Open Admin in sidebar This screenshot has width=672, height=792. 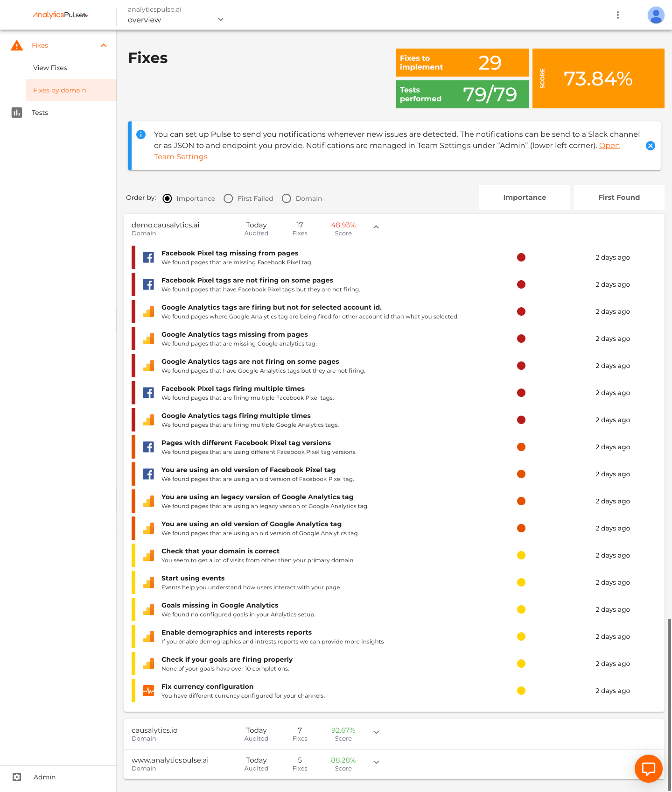(x=44, y=777)
